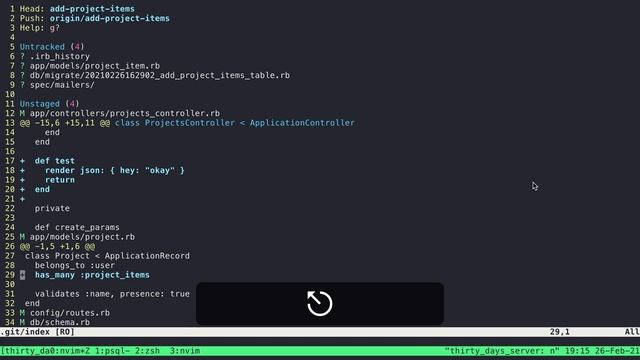
Task: Switch to tmux window 2:zsh
Action: click(x=147, y=351)
